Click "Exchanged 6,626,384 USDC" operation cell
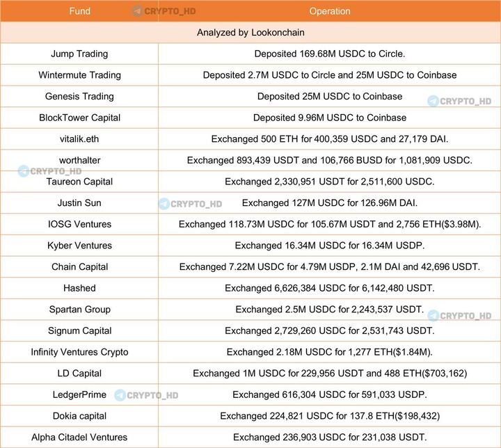 tap(330, 288)
